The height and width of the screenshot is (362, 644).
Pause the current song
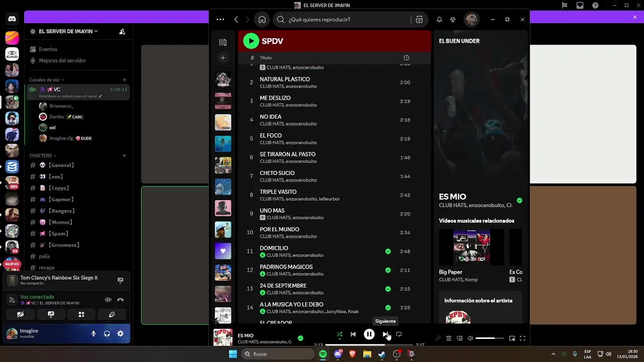point(369,334)
